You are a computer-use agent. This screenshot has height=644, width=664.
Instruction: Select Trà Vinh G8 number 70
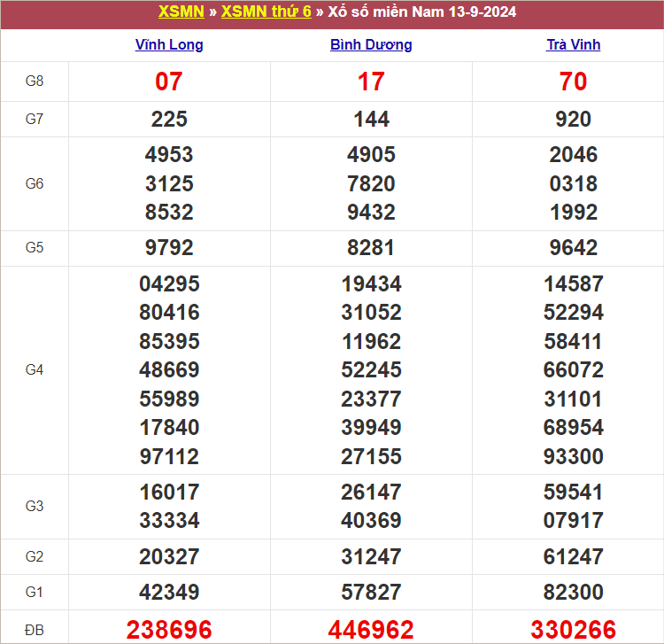pos(573,81)
